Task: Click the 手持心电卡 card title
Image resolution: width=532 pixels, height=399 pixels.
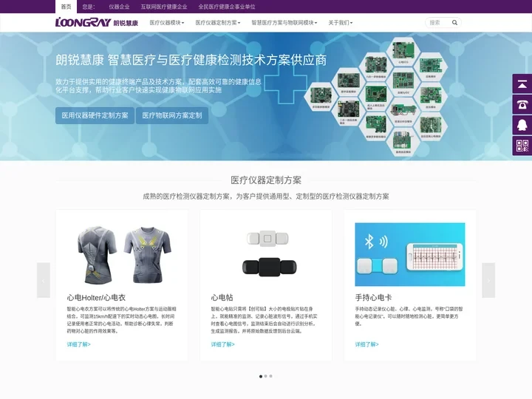Action: point(373,298)
